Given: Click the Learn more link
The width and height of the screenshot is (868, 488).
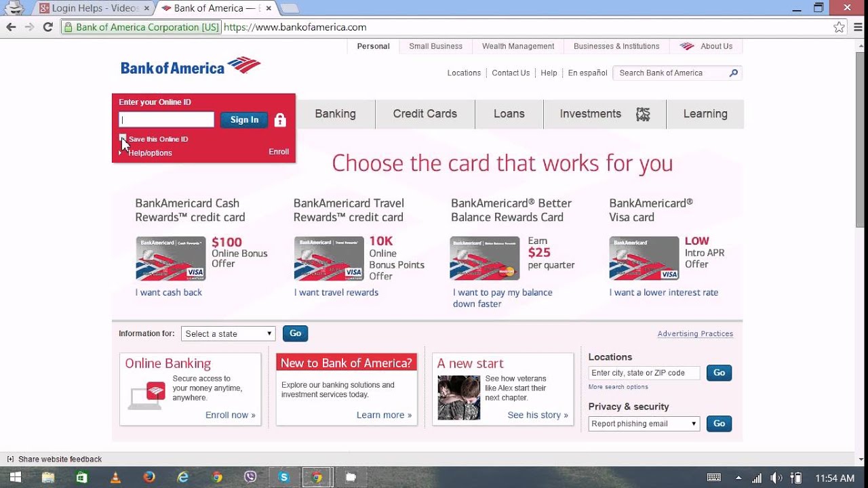Looking at the screenshot, I should [x=384, y=415].
